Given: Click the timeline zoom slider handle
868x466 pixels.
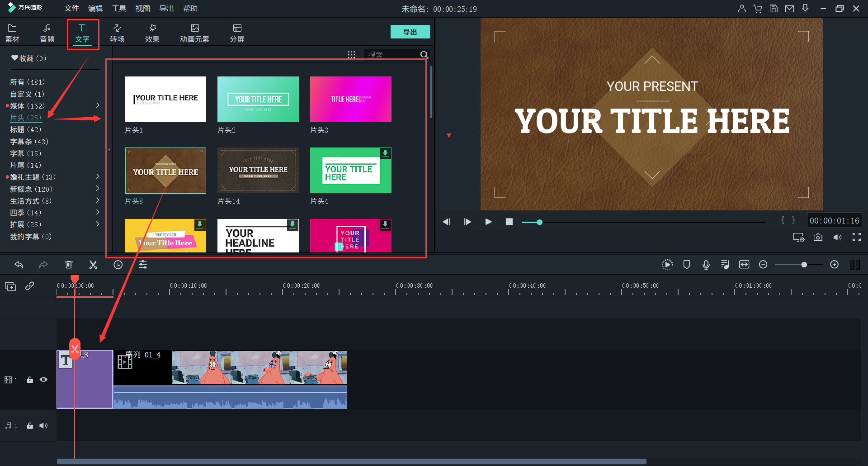Looking at the screenshot, I should pyautogui.click(x=804, y=265).
